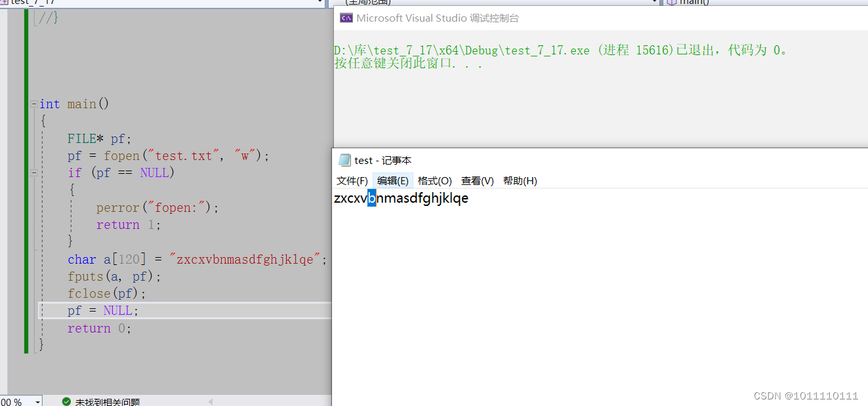Image resolution: width=868 pixels, height=406 pixels.
Task: Open the global scope dropdown arrow
Action: point(655,3)
